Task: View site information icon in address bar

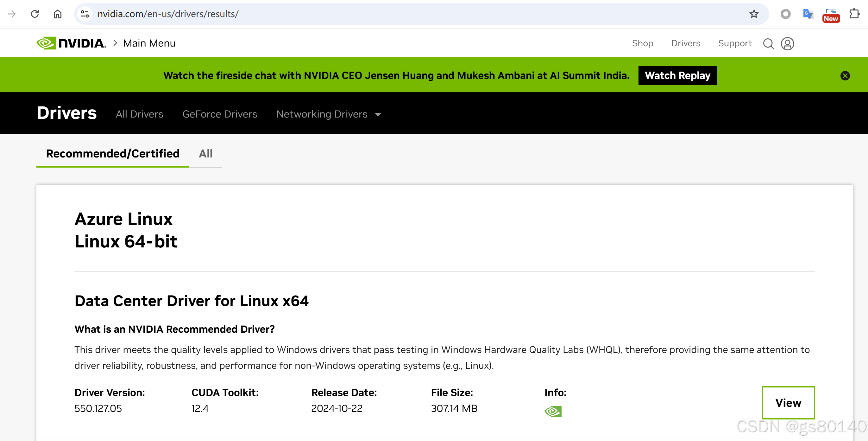Action: click(85, 14)
